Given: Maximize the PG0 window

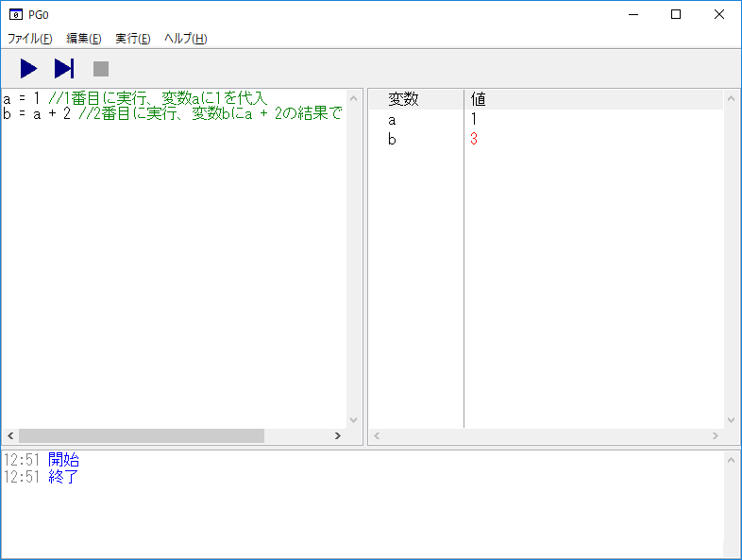Looking at the screenshot, I should pyautogui.click(x=676, y=15).
